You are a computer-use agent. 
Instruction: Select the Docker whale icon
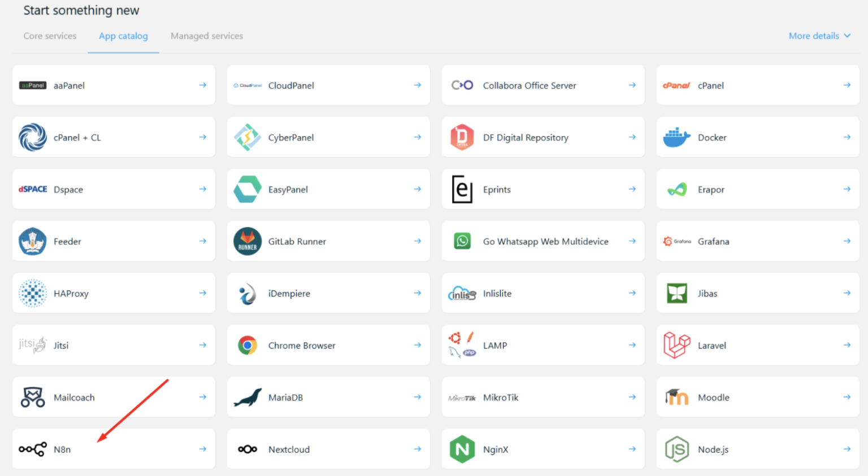[x=677, y=137]
